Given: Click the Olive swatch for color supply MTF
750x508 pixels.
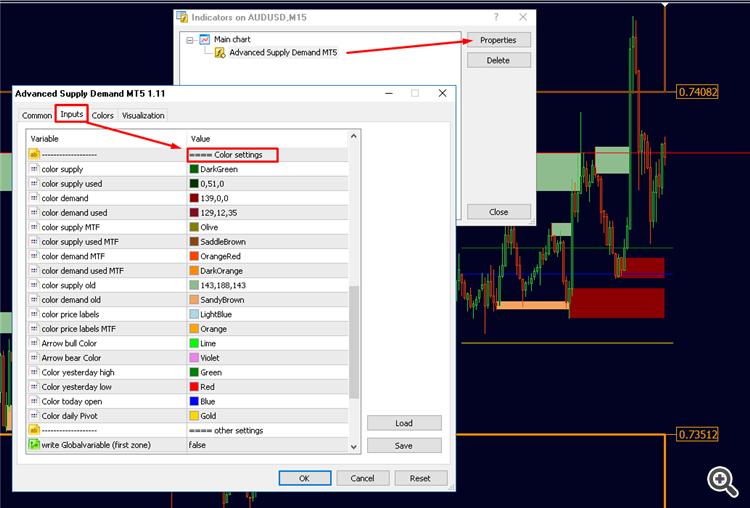Looking at the screenshot, I should 194,227.
